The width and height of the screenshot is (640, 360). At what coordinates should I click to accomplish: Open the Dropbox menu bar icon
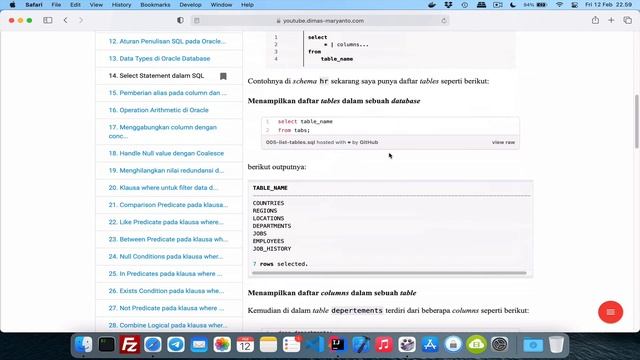pyautogui.click(x=448, y=5)
